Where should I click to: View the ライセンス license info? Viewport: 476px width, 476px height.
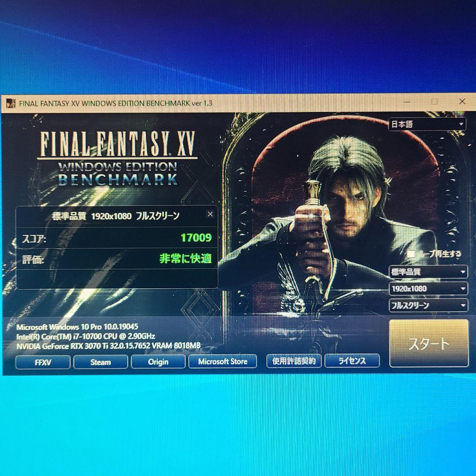352,361
